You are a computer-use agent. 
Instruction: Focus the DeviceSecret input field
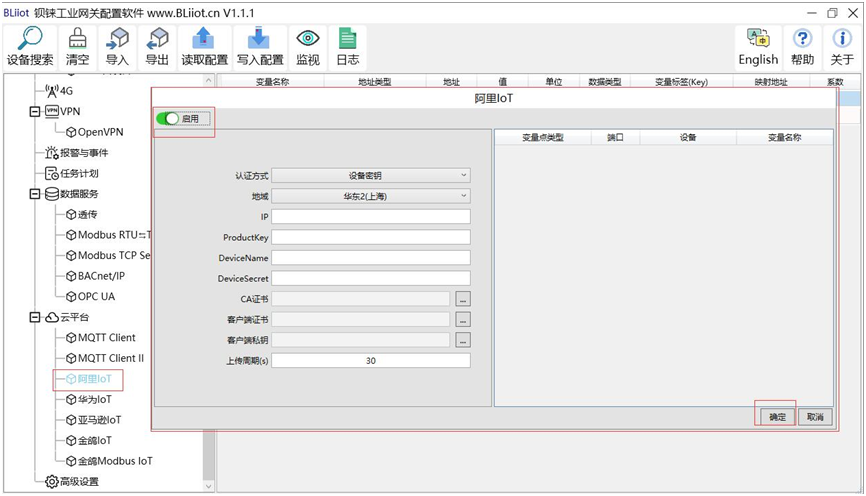371,278
